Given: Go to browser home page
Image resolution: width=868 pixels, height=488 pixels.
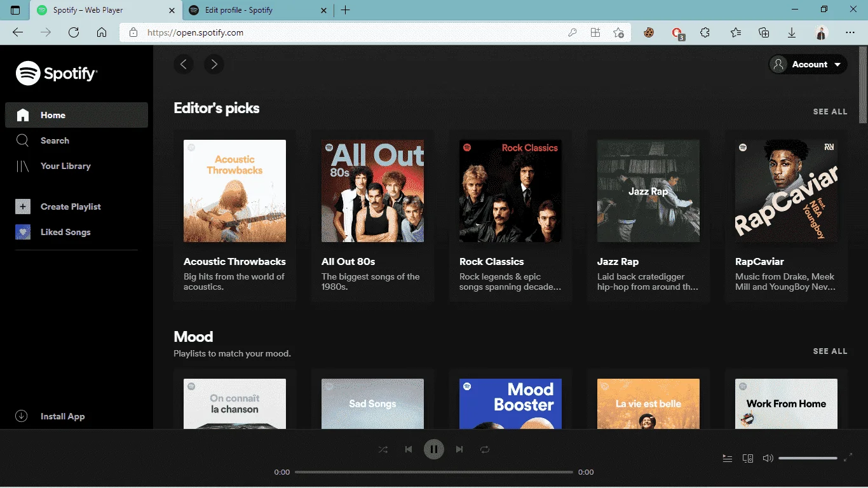Looking at the screenshot, I should [102, 32].
